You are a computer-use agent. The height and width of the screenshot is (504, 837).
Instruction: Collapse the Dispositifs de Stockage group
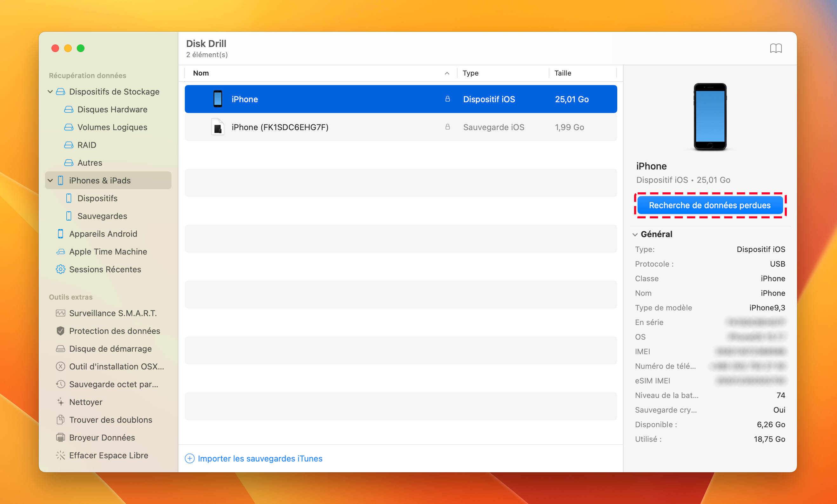(50, 92)
